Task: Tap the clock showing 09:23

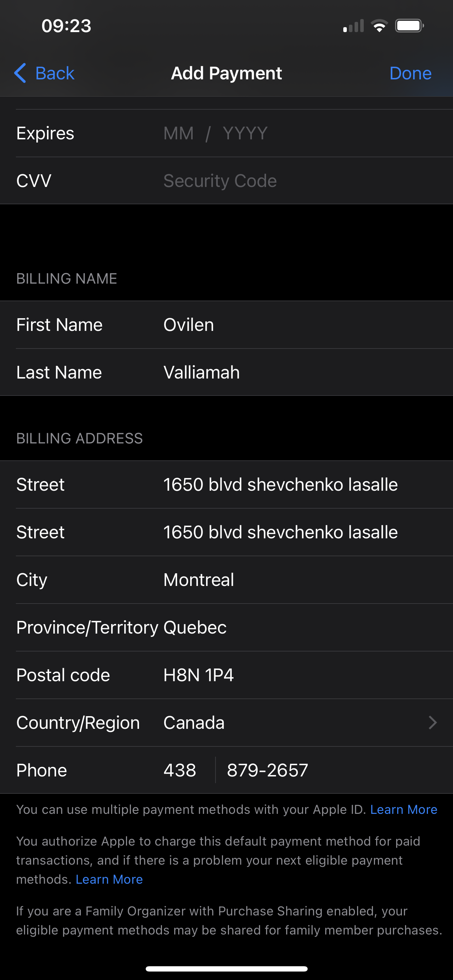Action: click(66, 26)
